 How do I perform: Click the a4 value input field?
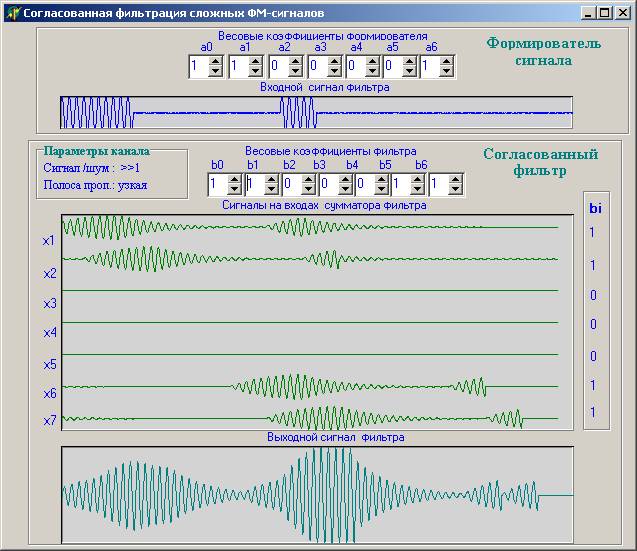tap(356, 66)
